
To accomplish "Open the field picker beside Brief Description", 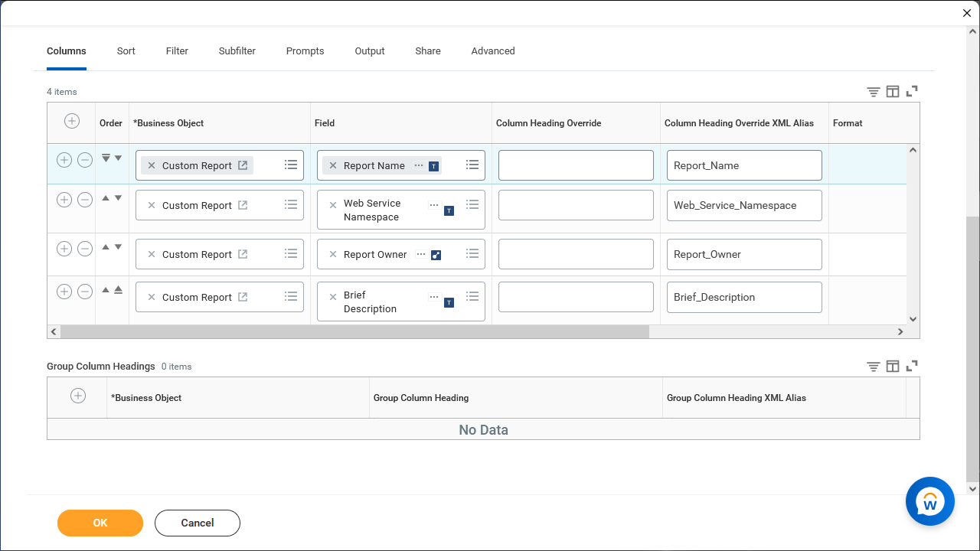I will point(472,296).
